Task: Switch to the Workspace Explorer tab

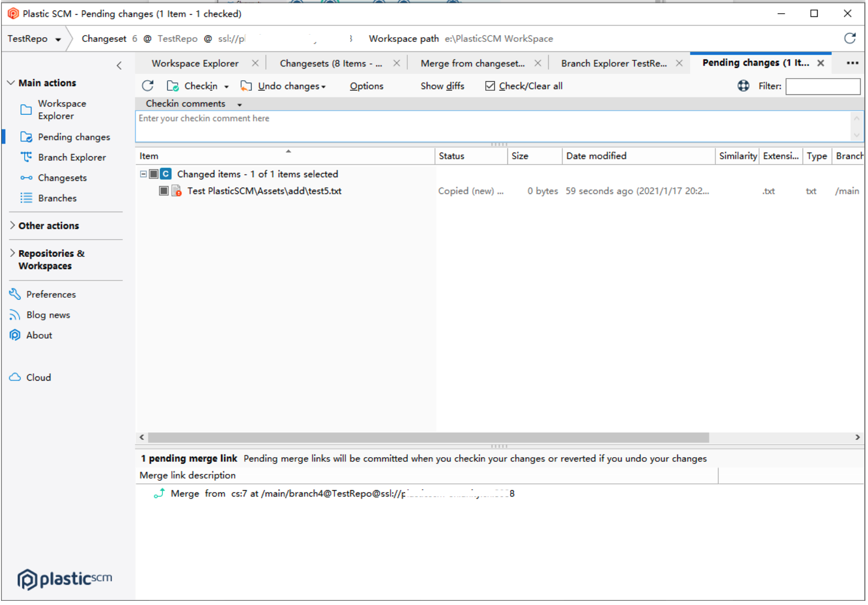Action: coord(195,63)
